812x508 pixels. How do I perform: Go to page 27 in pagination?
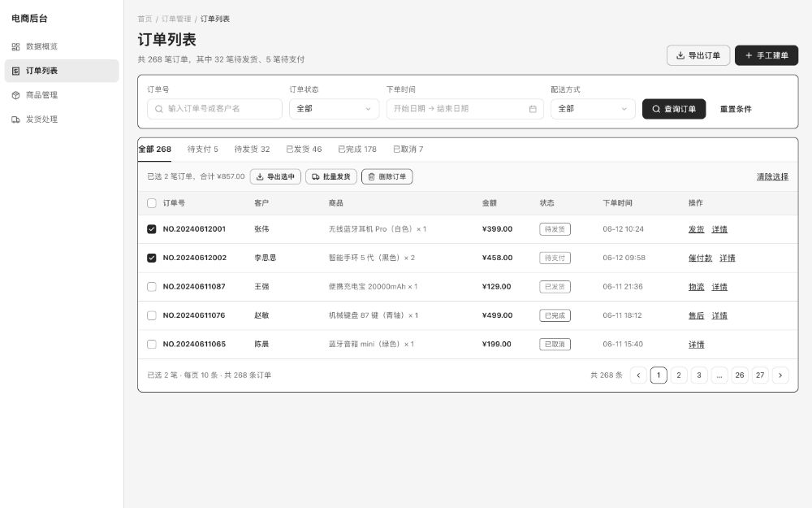coord(760,376)
